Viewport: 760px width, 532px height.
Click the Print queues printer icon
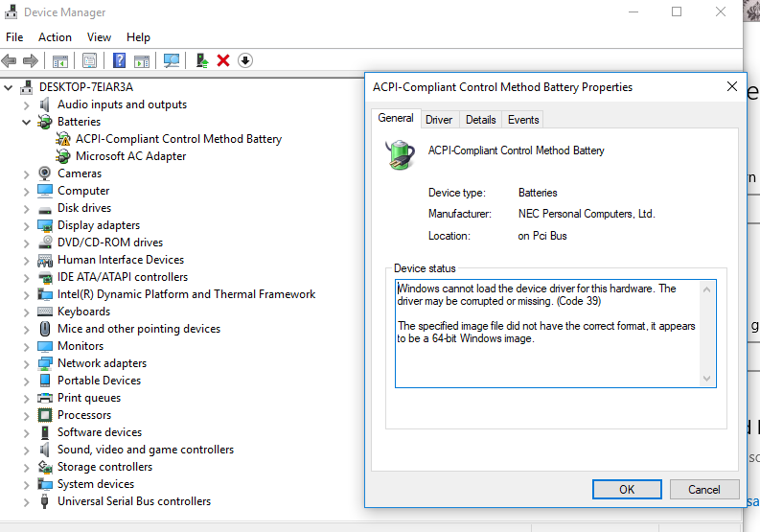(45, 398)
